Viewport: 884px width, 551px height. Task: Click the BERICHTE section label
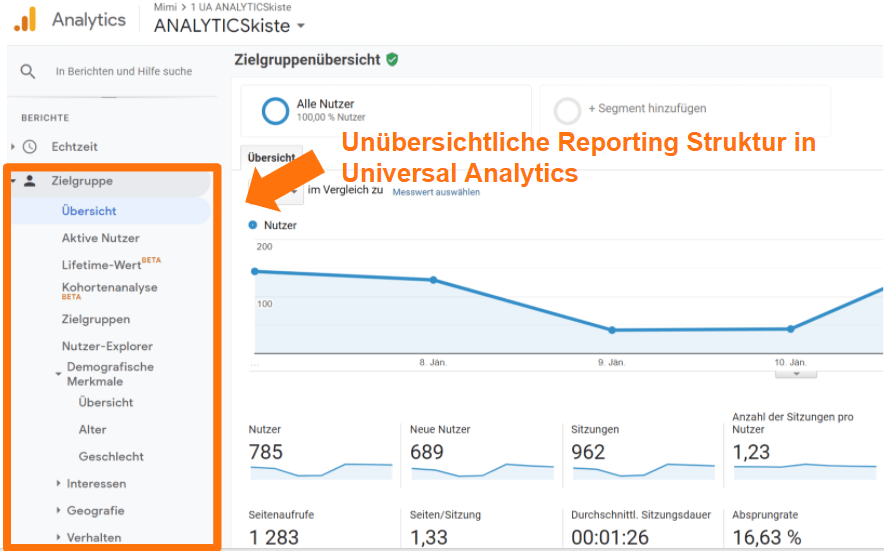45,118
